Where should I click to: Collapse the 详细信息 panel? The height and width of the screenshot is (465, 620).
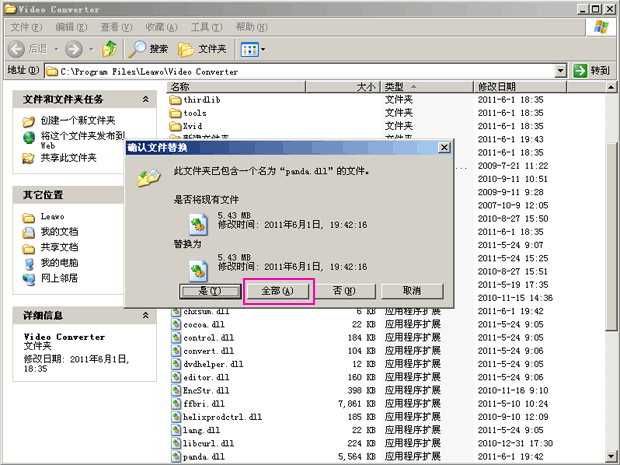click(x=146, y=315)
